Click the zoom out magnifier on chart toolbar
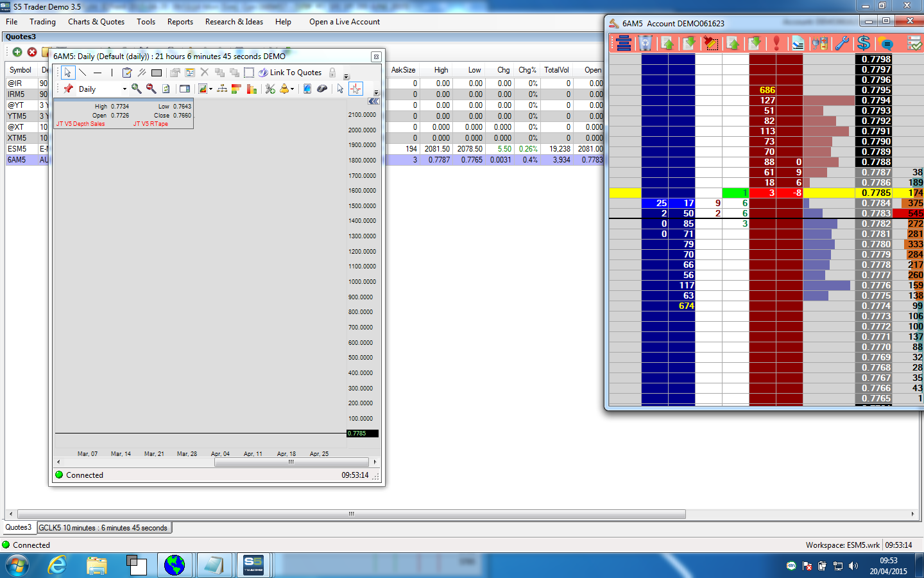This screenshot has width=924, height=578. pyautogui.click(x=151, y=89)
